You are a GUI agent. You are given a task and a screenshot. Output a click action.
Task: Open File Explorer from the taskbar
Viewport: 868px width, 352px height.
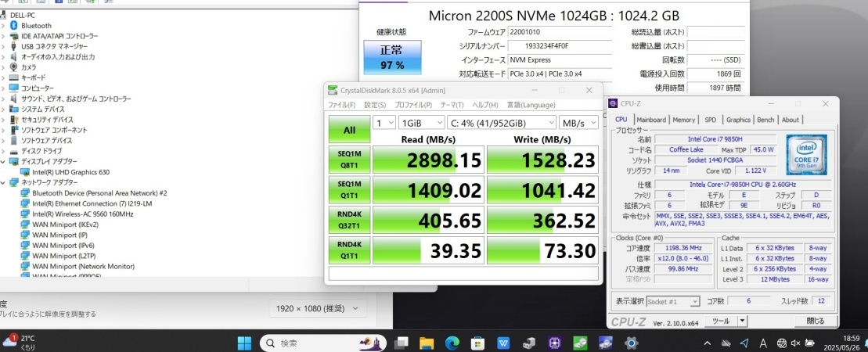pos(426,343)
